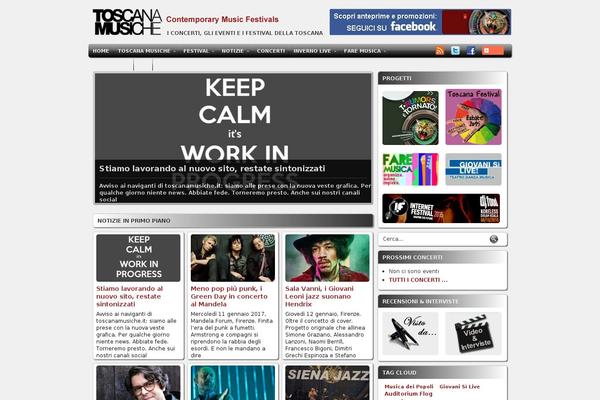Click into the Cerca search field
The height and width of the screenshot is (400, 600).
point(434,239)
